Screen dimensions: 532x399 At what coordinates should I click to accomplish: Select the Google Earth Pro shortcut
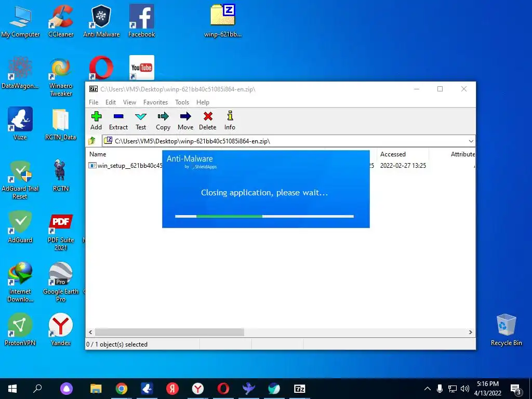click(x=61, y=282)
